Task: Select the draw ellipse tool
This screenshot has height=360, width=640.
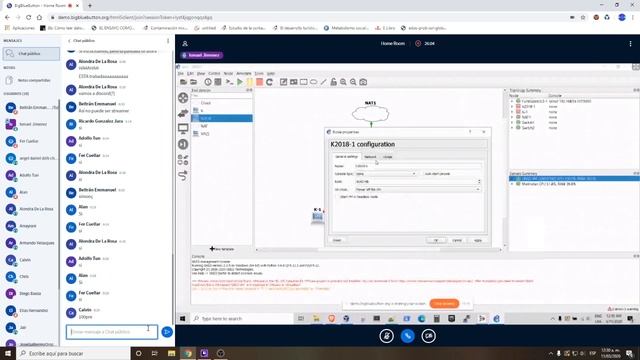Action: tap(313, 82)
